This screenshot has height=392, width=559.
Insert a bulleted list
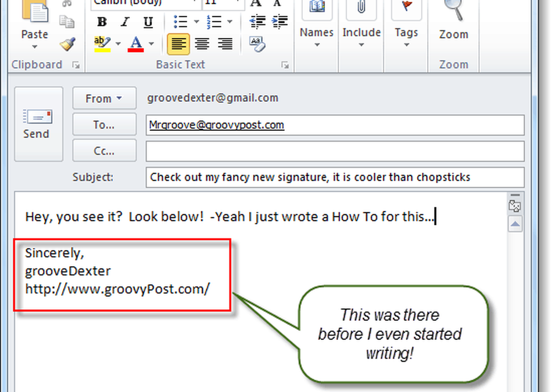[180, 22]
